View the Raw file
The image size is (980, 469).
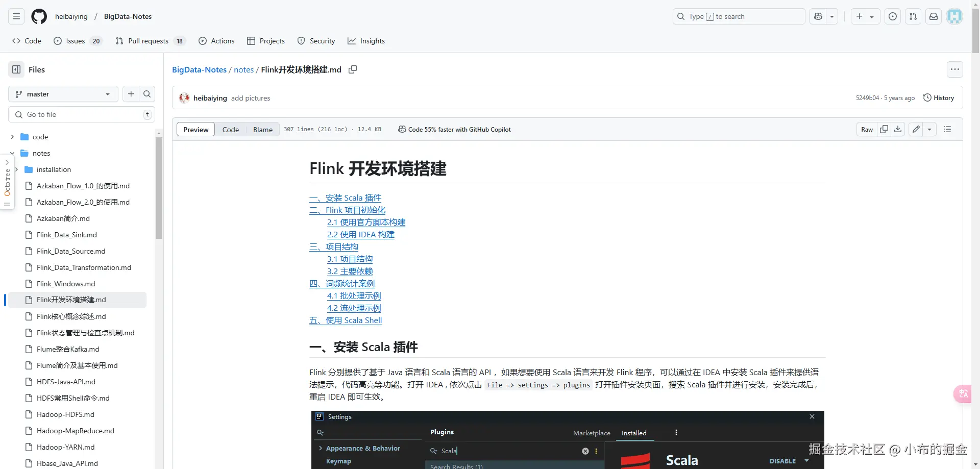tap(866, 129)
